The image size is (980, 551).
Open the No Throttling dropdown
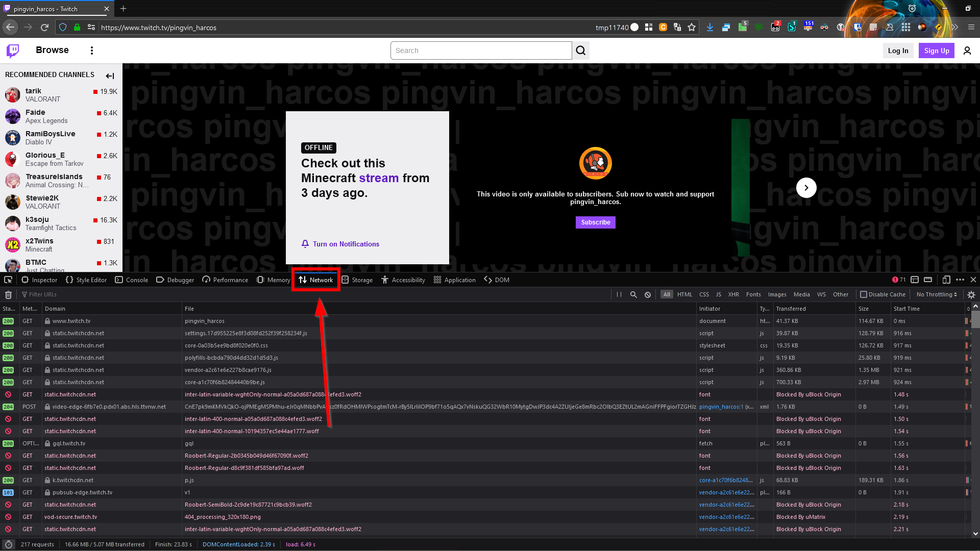(x=936, y=294)
